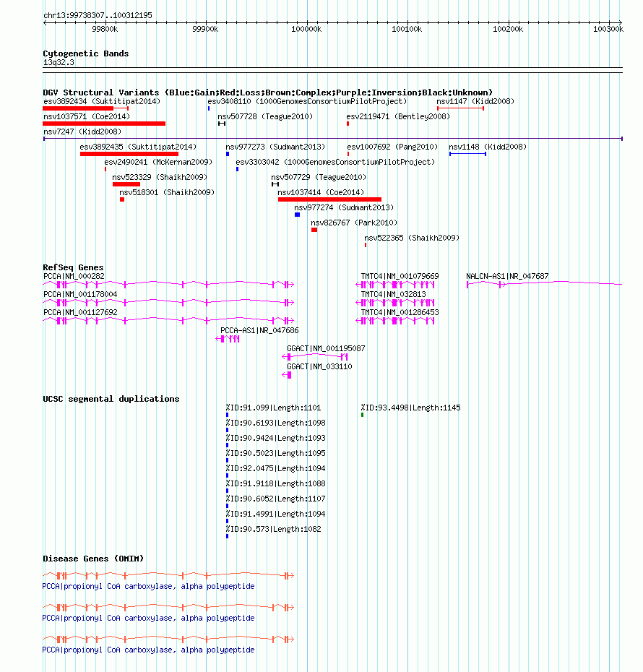Image resolution: width=643 pixels, height=672 pixels.
Task: Click duplication %ID:90.6193|Length:1098
Action: tap(276, 423)
